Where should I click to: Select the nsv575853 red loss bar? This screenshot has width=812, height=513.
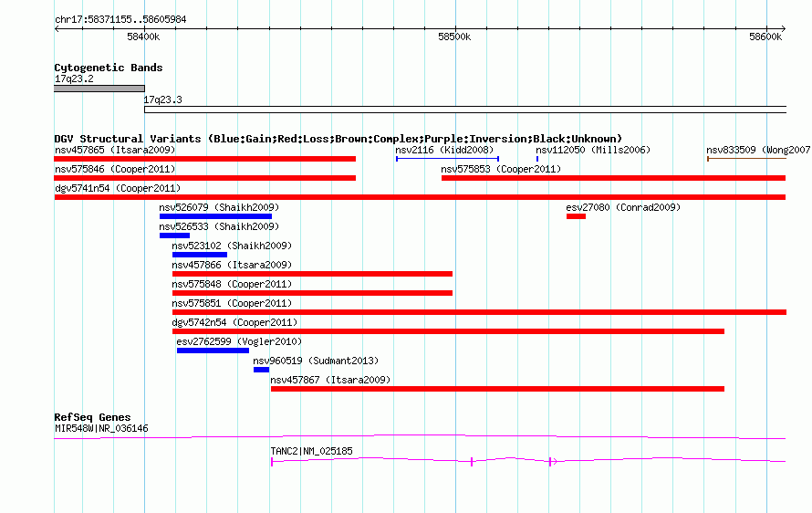pos(614,178)
